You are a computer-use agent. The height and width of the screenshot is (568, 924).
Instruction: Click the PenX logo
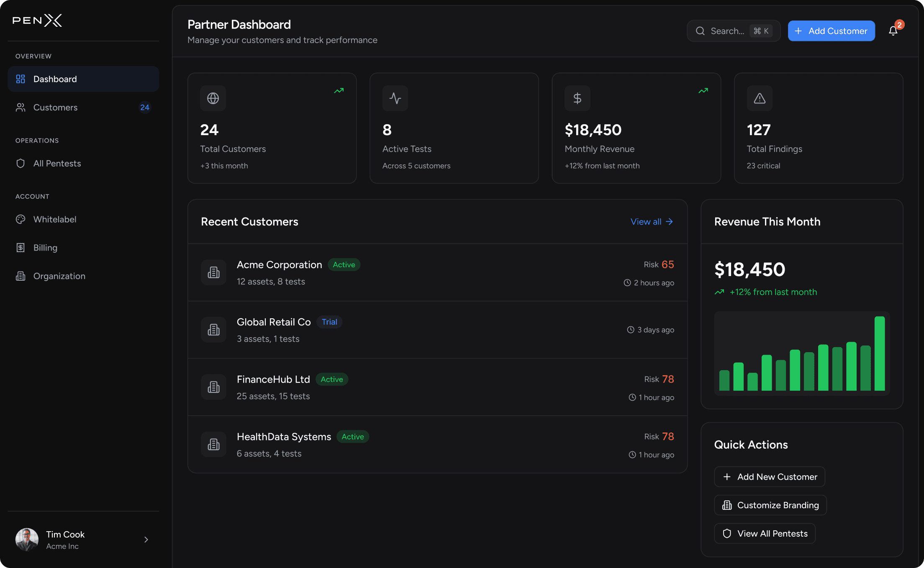pyautogui.click(x=37, y=20)
